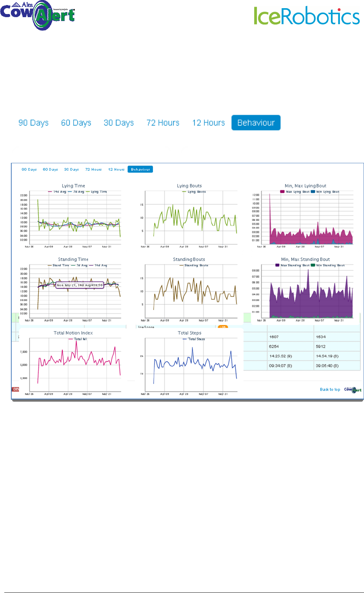Click the Min, Max Standing Bout chart title
Viewport: 364px width, 593px height.
pyautogui.click(x=305, y=259)
